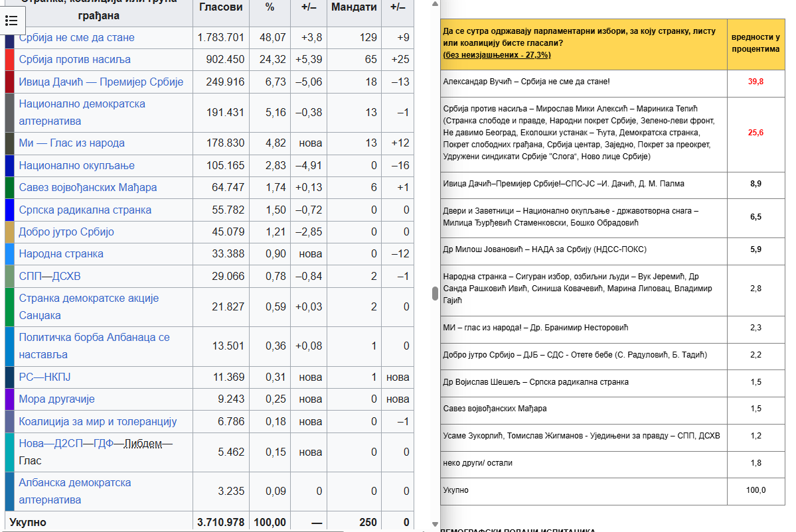This screenshot has width=796, height=532.
Task: Click the poll row 'неко други/ остали'
Action: click(x=584, y=463)
